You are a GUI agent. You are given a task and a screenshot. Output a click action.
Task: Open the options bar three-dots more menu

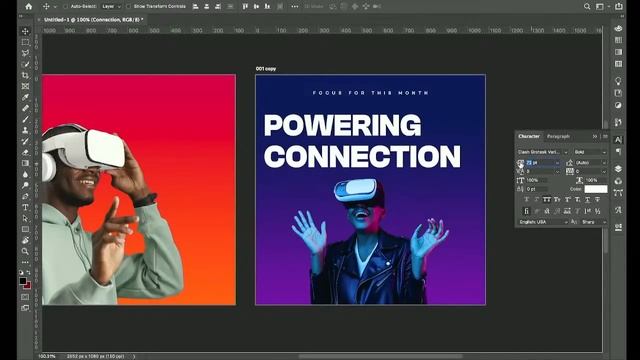coord(295,7)
